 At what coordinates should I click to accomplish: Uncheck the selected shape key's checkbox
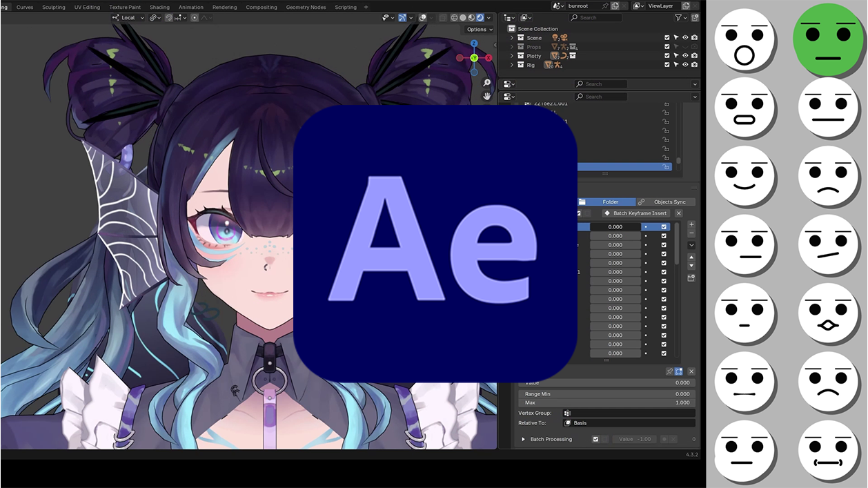664,226
